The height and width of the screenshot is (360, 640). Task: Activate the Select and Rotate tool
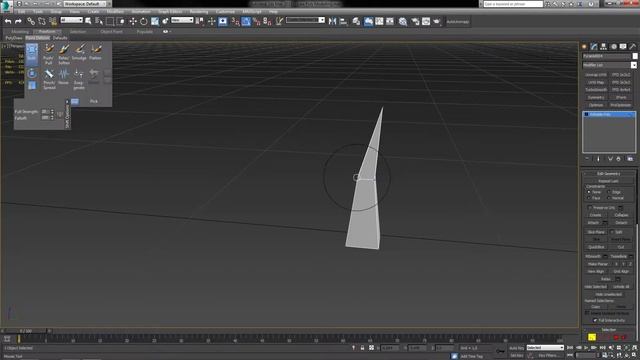click(144, 21)
